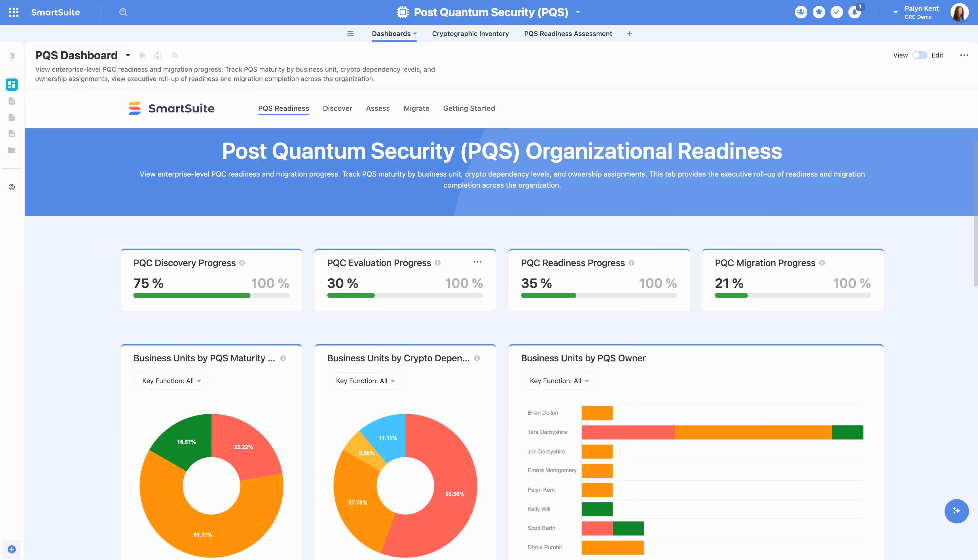Click the feed icon next to PQS Dashboard

[175, 55]
